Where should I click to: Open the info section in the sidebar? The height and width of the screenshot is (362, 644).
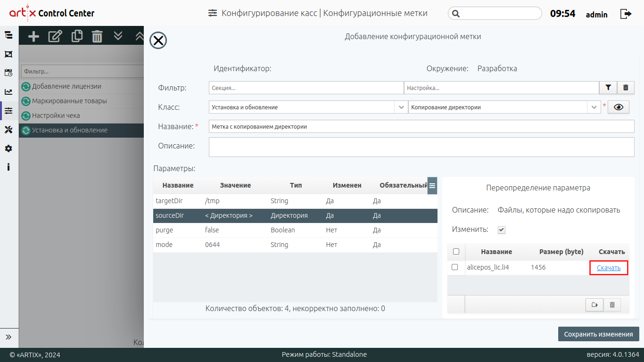8,167
